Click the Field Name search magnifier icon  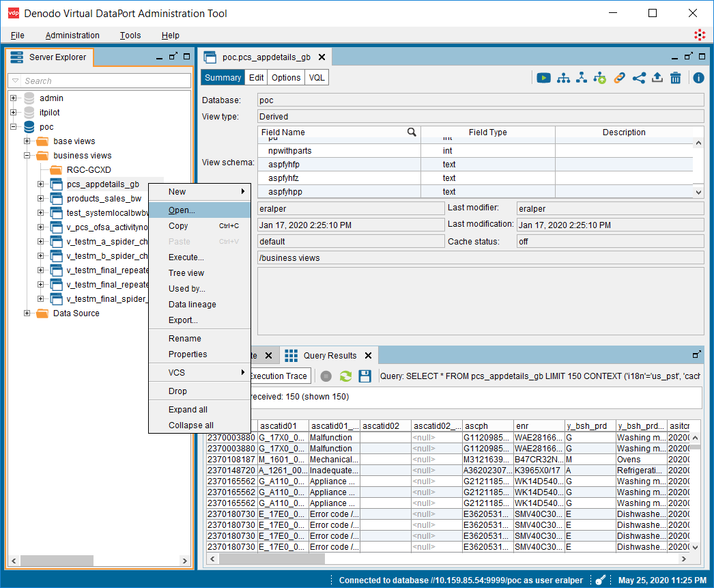[x=412, y=132]
